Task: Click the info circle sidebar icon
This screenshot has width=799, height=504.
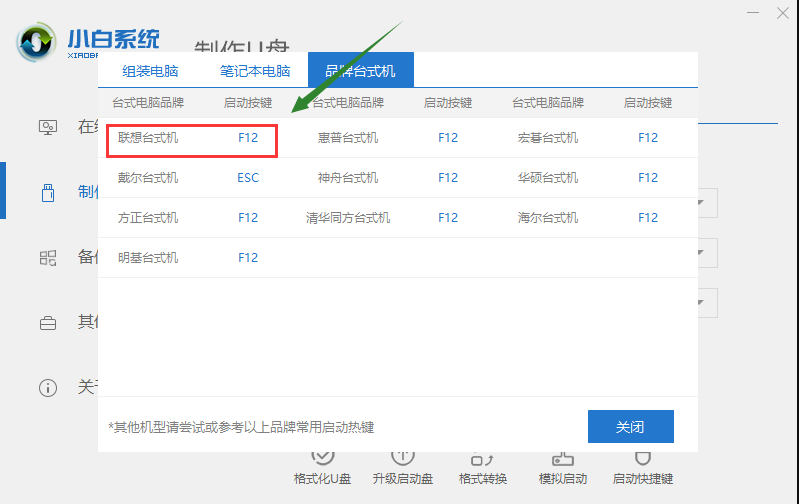Action: 48,387
